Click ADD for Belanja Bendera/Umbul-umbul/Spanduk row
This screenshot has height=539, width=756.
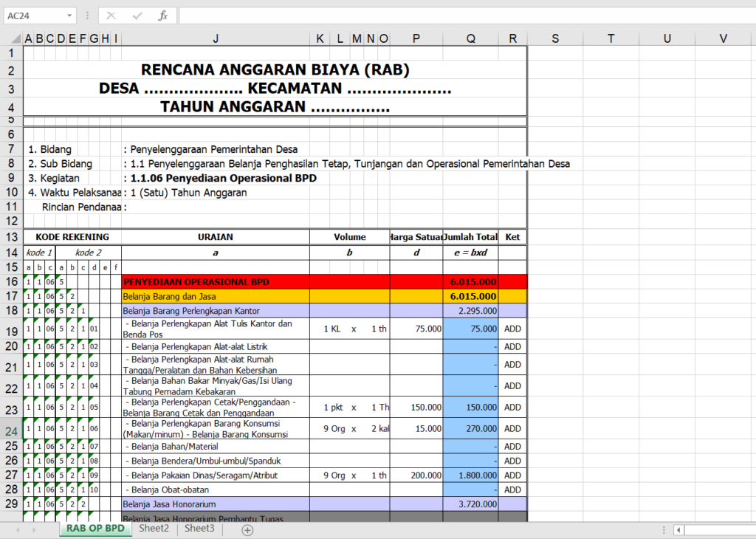coord(512,461)
